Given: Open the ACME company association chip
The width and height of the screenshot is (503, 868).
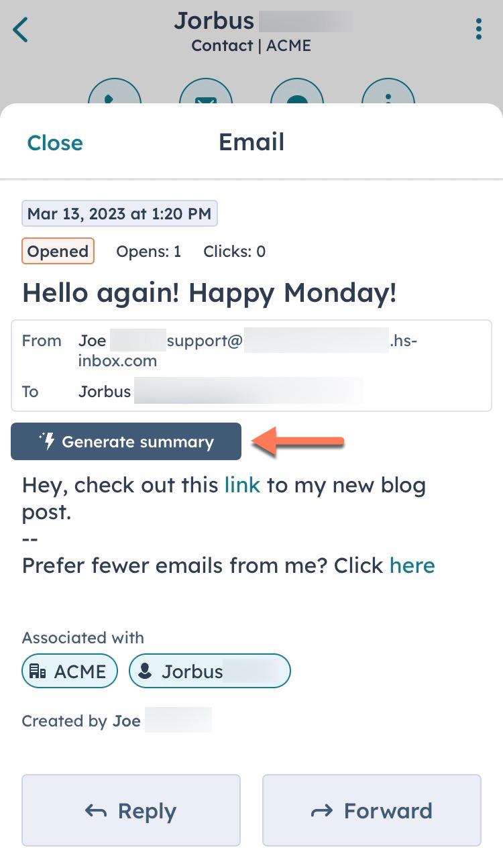Looking at the screenshot, I should pos(69,670).
